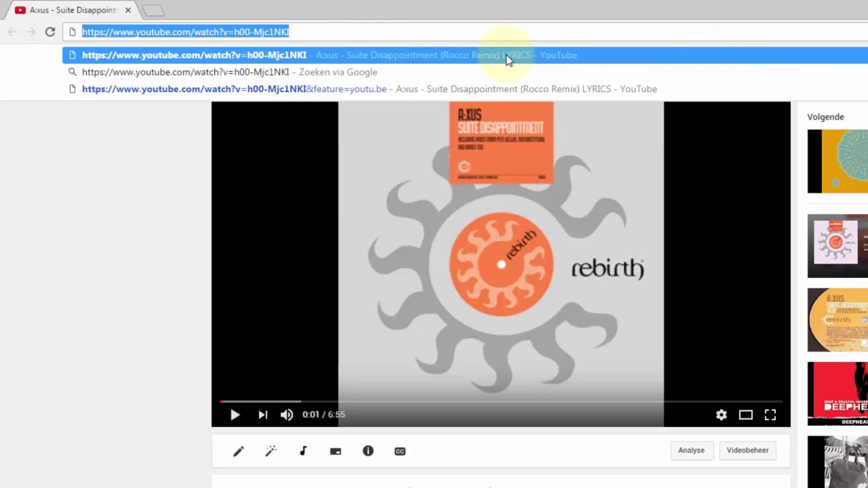The height and width of the screenshot is (488, 868).
Task: Click page icon left of address bar
Action: [x=73, y=32]
